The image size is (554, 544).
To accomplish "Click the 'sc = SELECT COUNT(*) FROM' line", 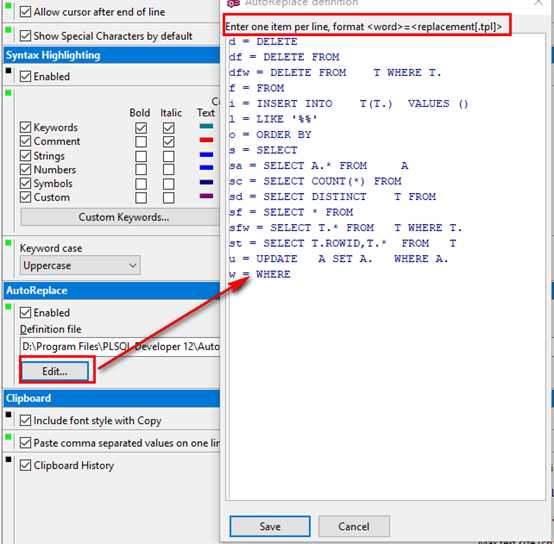I will (315, 181).
